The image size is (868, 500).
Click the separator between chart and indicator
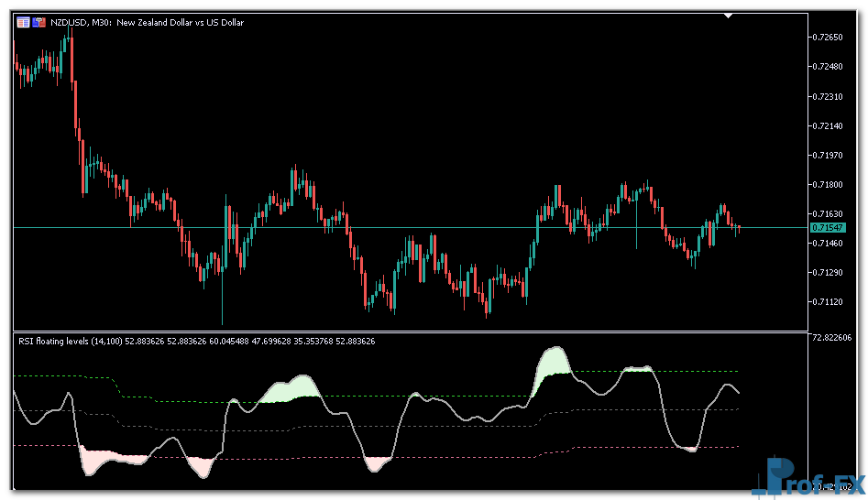[x=411, y=332]
